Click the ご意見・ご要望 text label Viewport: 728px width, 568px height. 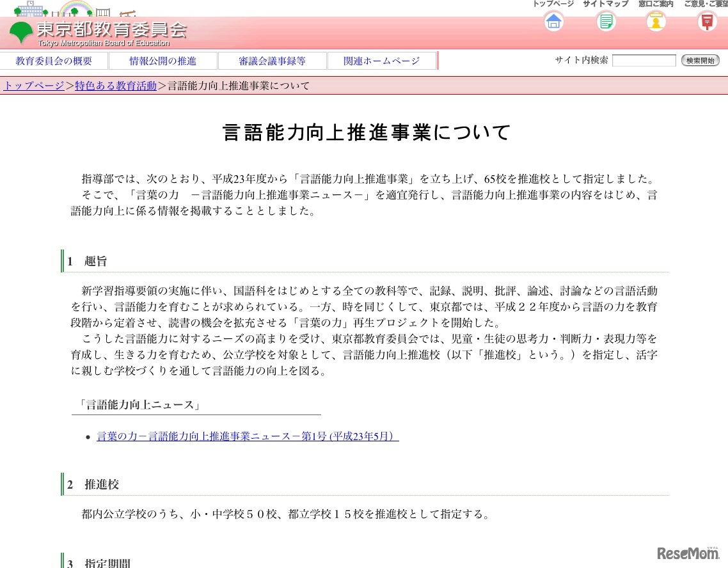tap(706, 4)
